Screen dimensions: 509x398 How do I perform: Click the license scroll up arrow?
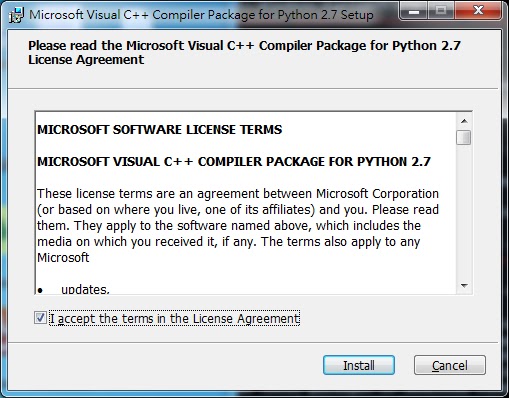(464, 121)
